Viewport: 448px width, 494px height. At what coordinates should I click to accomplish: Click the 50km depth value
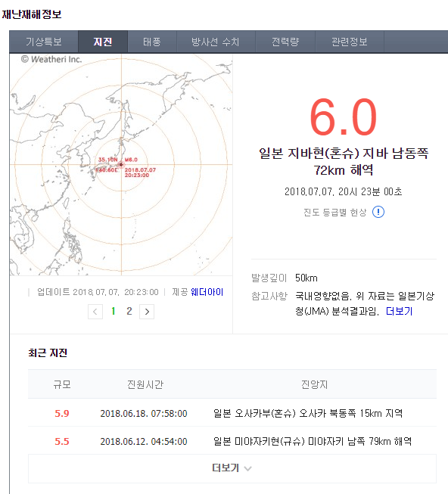[x=306, y=278]
